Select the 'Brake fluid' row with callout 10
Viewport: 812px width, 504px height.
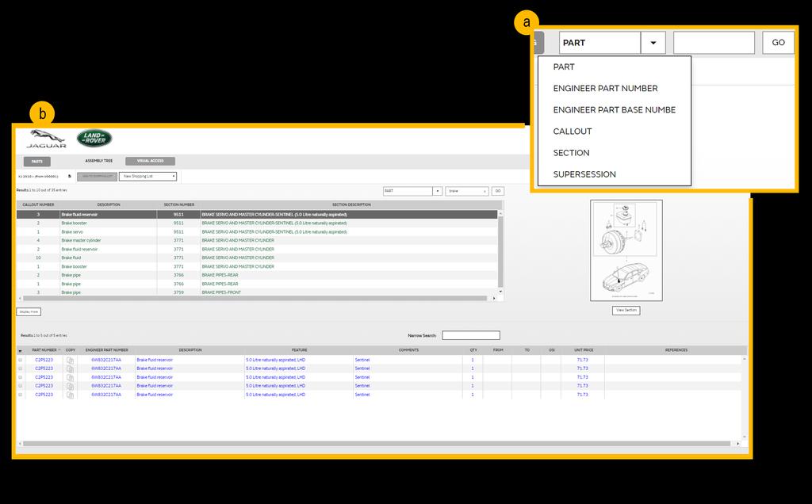[257, 258]
